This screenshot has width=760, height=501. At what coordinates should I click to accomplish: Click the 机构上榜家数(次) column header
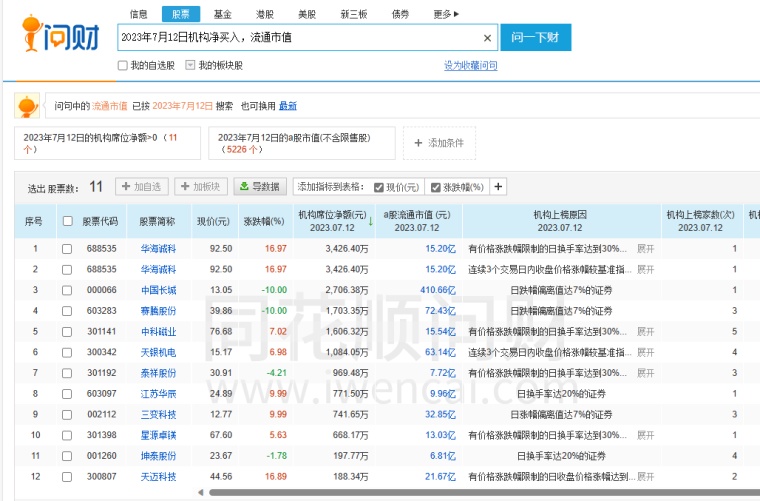tap(701, 221)
